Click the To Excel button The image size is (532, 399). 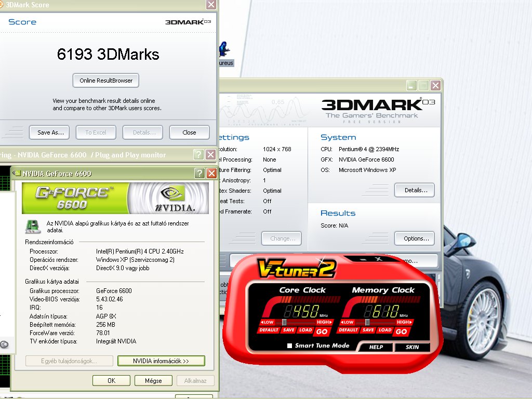click(x=96, y=132)
